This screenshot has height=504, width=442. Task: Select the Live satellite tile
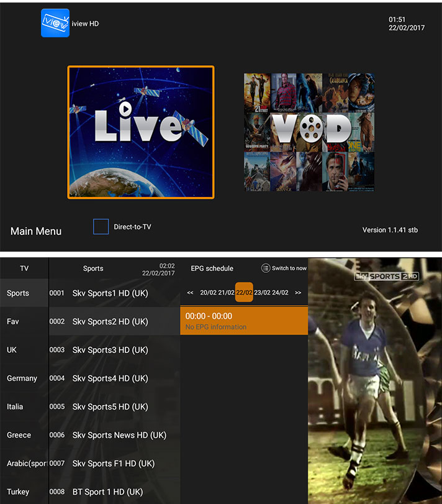point(141,132)
